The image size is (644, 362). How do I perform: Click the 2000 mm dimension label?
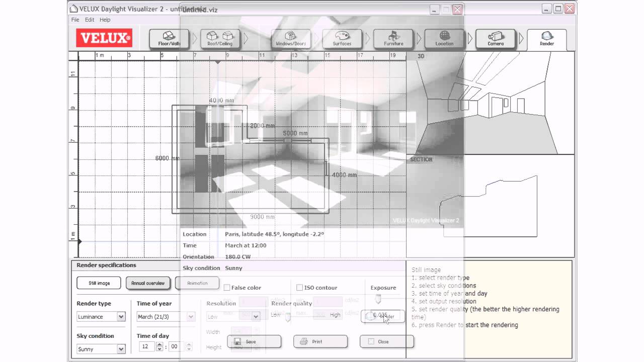(262, 126)
